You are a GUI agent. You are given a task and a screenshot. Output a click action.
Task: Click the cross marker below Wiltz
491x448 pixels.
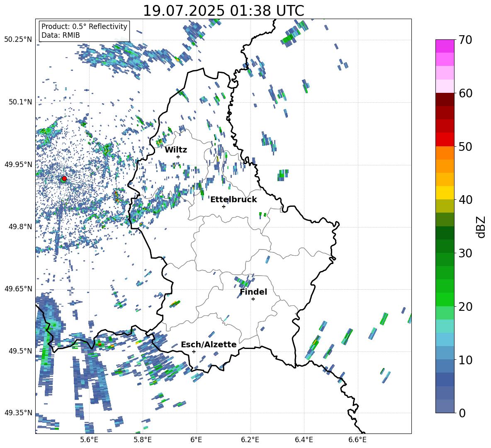pos(178,157)
